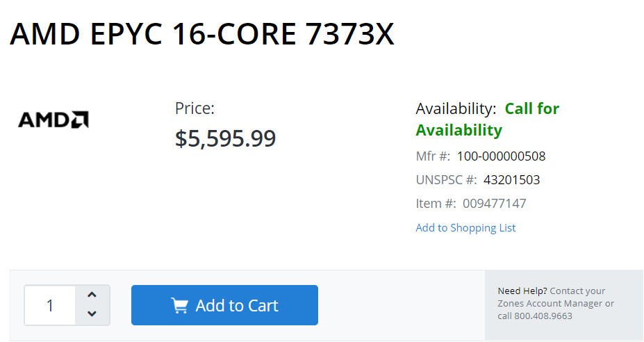The width and height of the screenshot is (644, 342).
Task: Click the Add to Cart button
Action: (224, 305)
